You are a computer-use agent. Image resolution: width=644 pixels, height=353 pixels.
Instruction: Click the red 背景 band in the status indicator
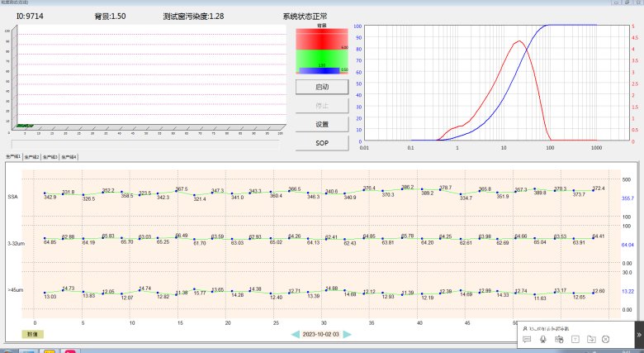coord(321,37)
